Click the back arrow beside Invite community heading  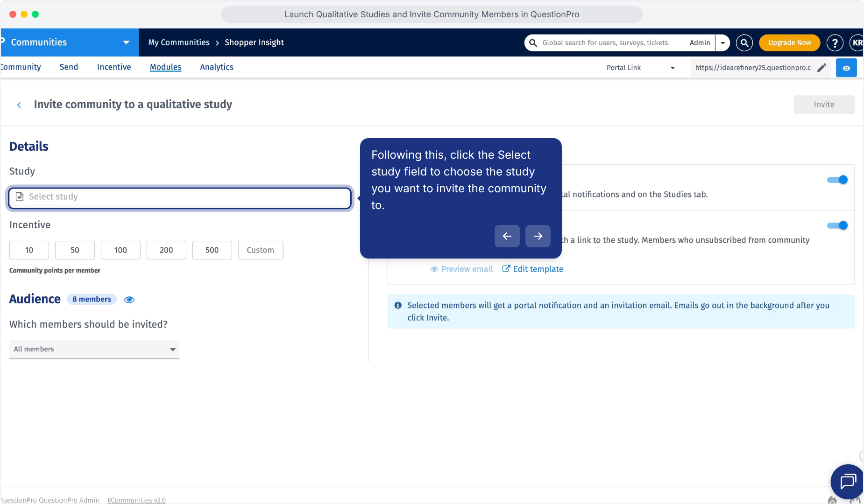pos(19,105)
